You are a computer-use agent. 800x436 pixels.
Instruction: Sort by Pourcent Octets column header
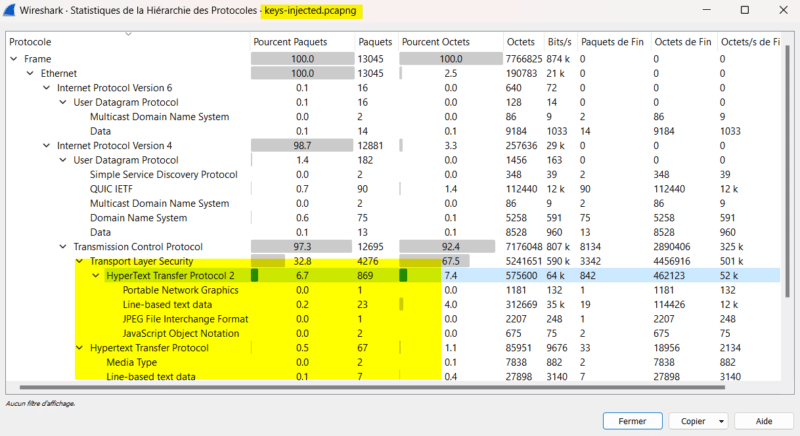click(x=451, y=42)
